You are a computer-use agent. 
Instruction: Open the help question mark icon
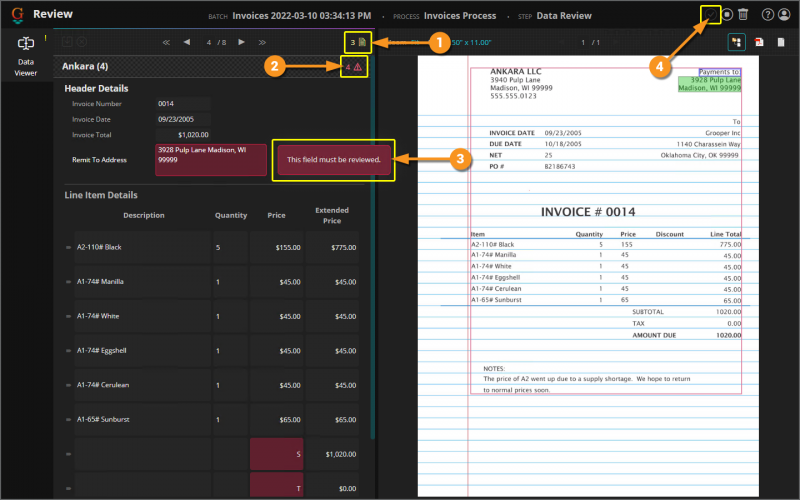[x=768, y=15]
